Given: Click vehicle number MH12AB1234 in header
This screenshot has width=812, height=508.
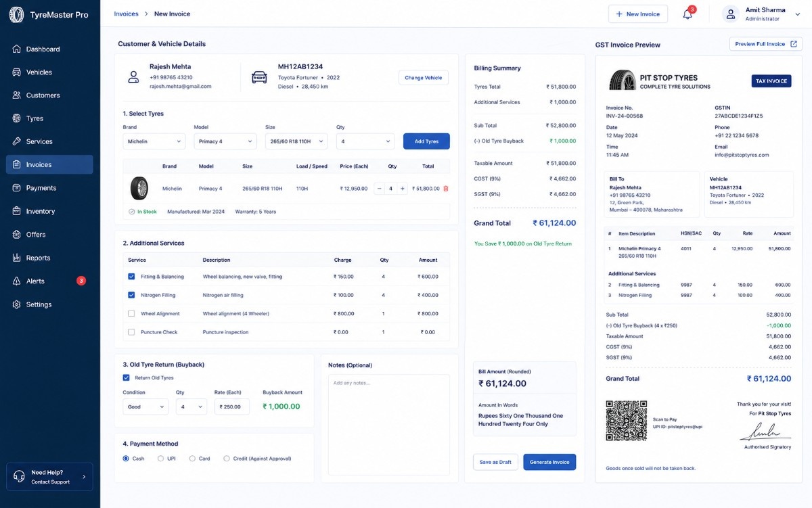Looking at the screenshot, I should [x=300, y=66].
